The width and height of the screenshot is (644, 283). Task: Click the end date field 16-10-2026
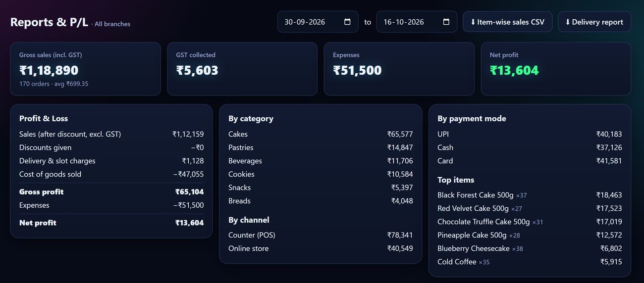(417, 22)
